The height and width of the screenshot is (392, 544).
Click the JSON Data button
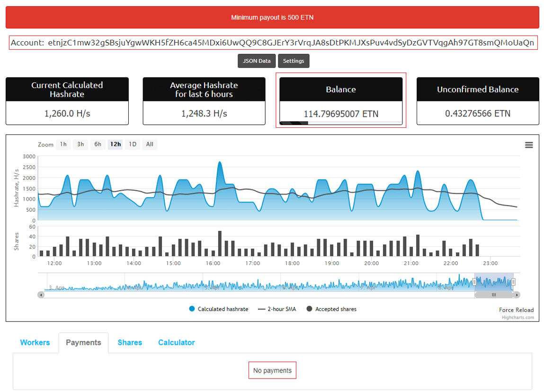coord(257,61)
